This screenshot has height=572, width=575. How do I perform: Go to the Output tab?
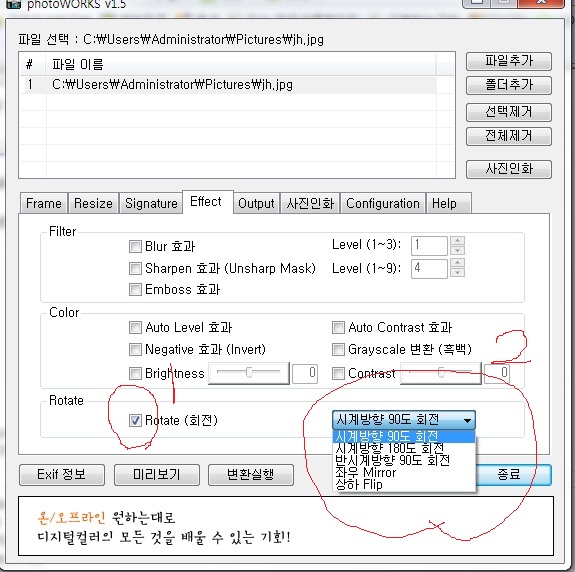(x=256, y=203)
